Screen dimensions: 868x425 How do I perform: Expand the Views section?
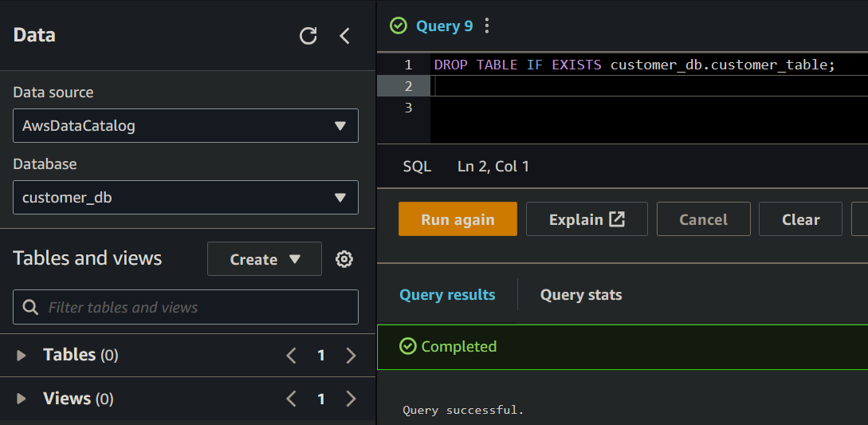click(22, 399)
